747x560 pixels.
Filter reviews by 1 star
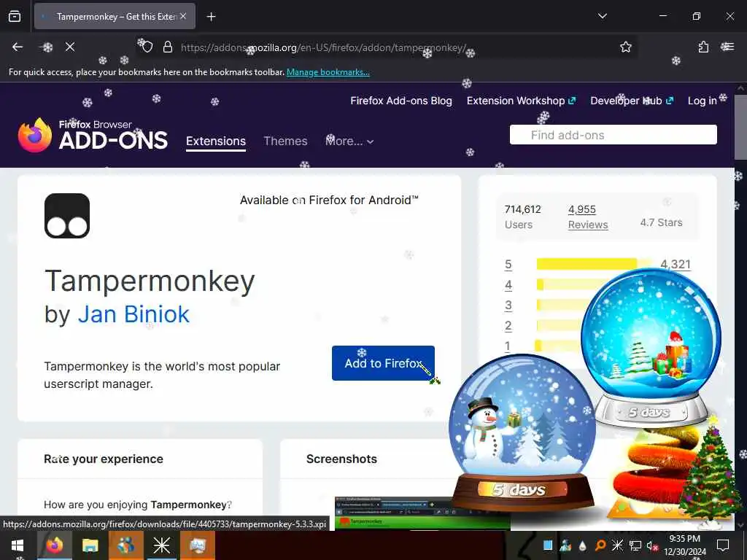(x=508, y=346)
